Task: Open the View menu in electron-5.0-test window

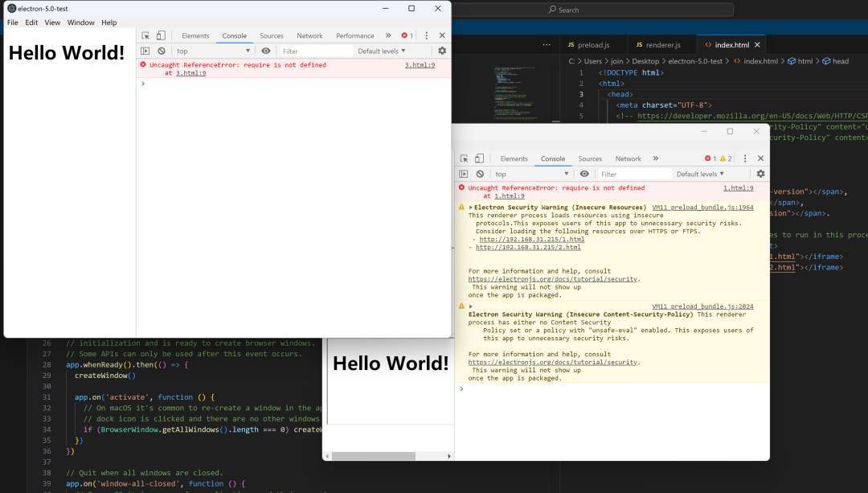Action: [52, 23]
